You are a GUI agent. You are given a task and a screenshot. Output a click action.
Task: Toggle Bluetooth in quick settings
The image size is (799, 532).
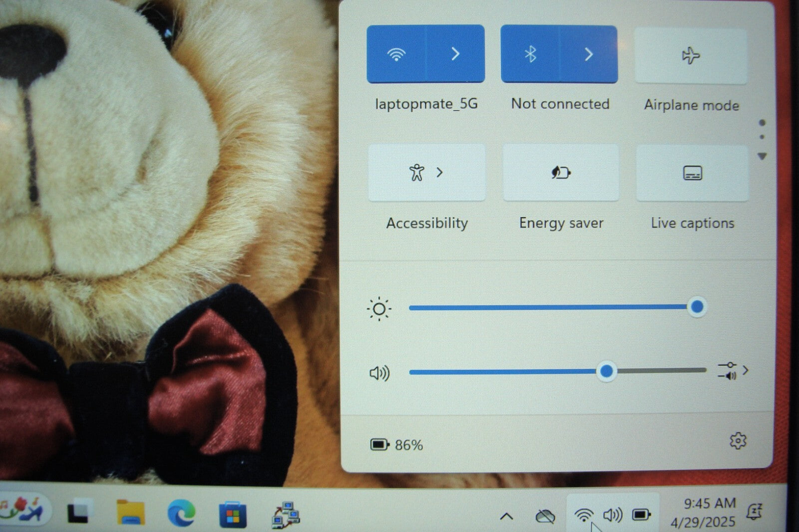click(x=530, y=54)
